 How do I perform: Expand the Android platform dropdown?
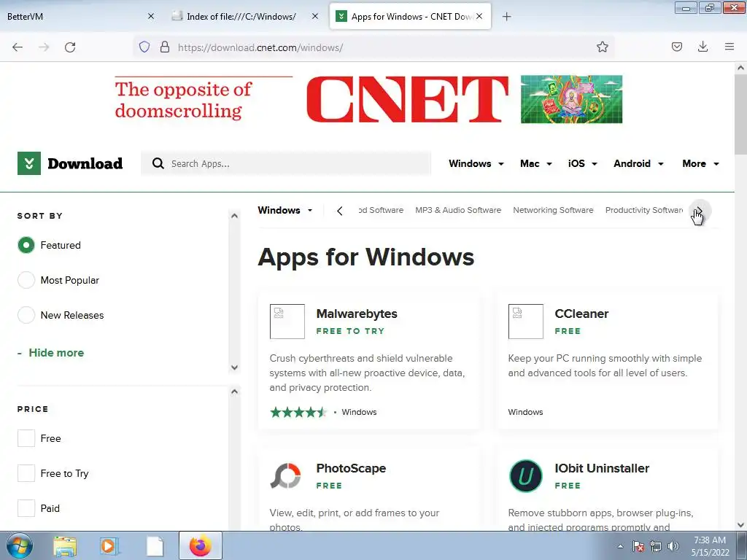[x=638, y=163]
